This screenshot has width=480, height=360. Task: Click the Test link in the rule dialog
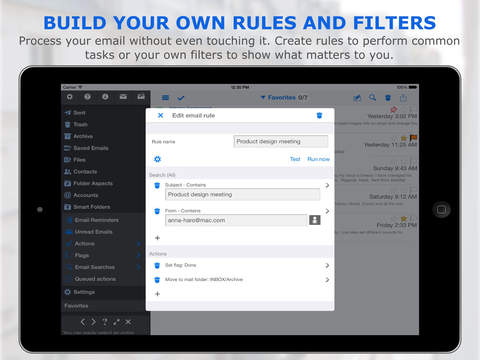tap(295, 159)
